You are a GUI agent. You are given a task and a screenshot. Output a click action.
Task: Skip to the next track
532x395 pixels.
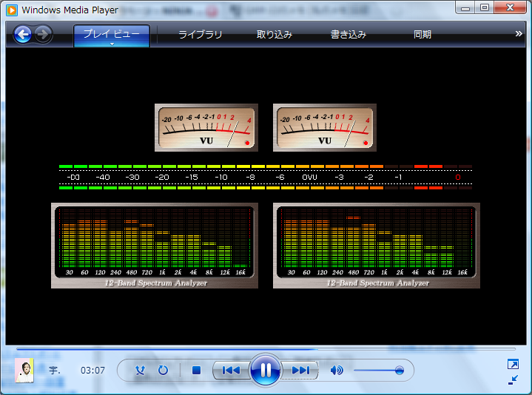300,370
